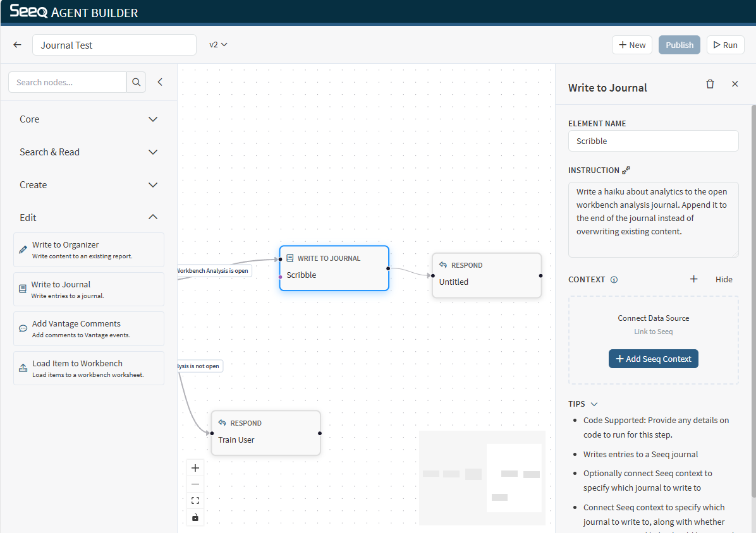Expand the instruction editor icon
The height and width of the screenshot is (533, 756).
click(x=626, y=170)
